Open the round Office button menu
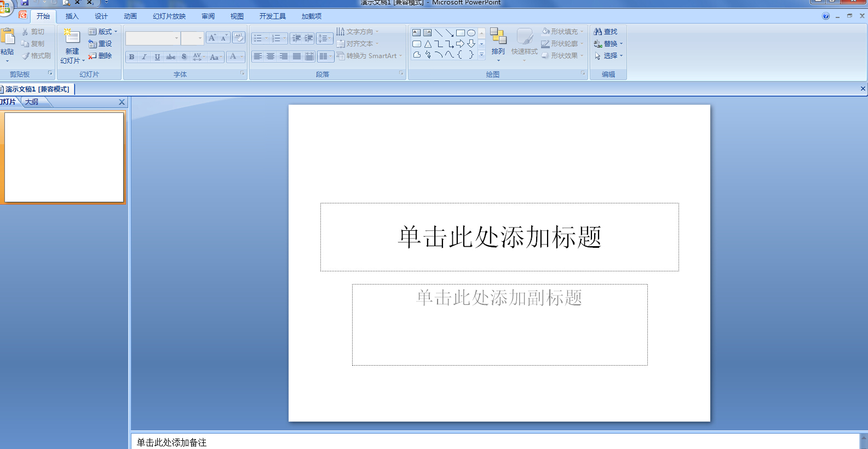This screenshot has width=868, height=449. coord(5,7)
